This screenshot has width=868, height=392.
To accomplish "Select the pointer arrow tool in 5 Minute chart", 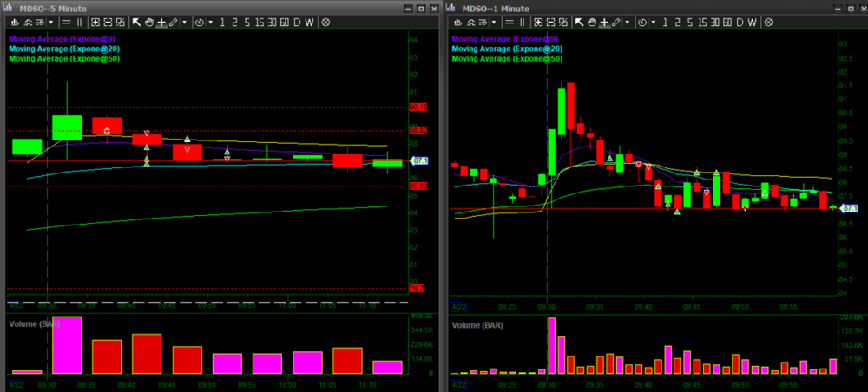I will point(136,22).
